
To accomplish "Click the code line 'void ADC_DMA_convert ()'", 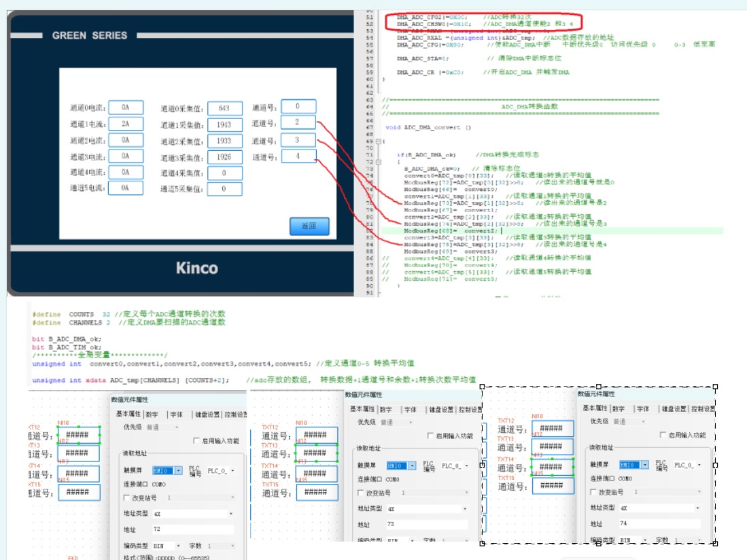I will click(428, 128).
